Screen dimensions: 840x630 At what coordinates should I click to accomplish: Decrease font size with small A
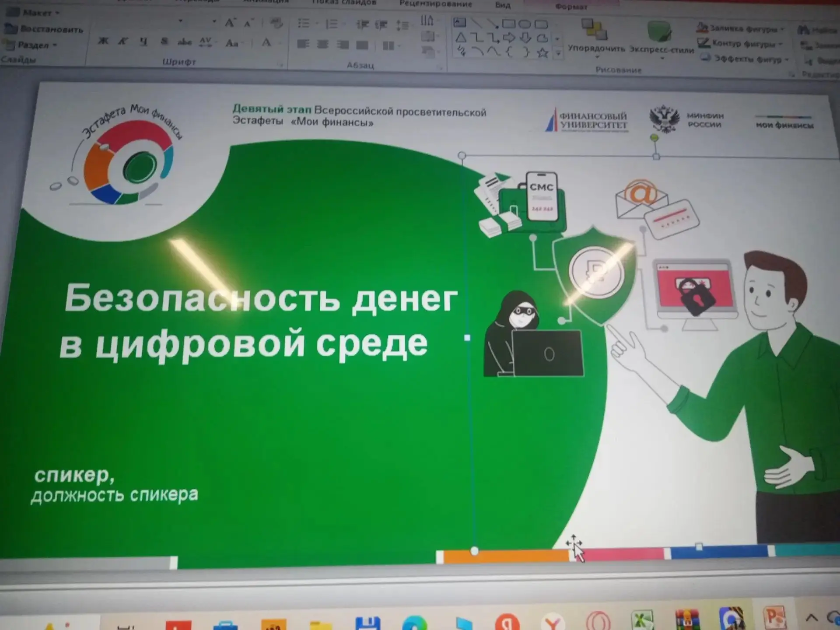pyautogui.click(x=248, y=24)
